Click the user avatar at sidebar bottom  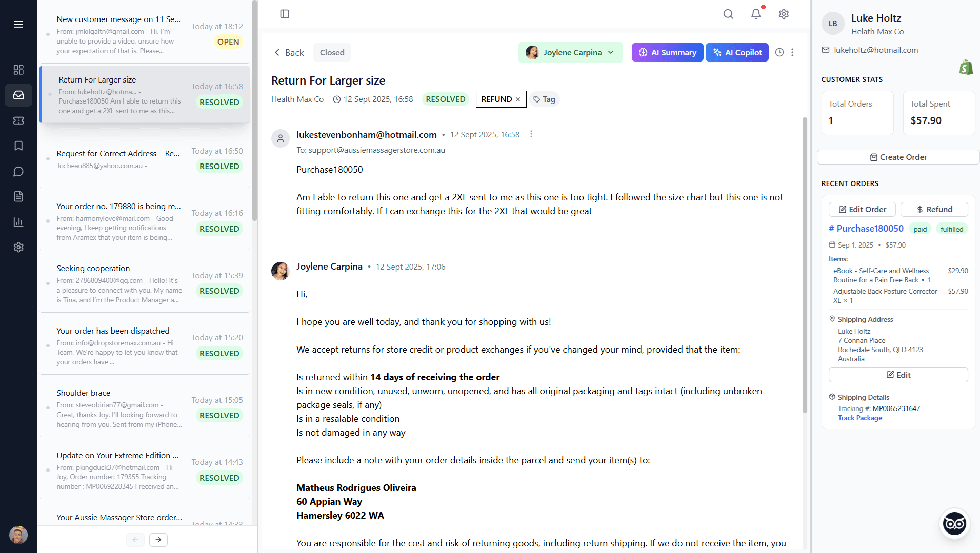click(x=18, y=535)
